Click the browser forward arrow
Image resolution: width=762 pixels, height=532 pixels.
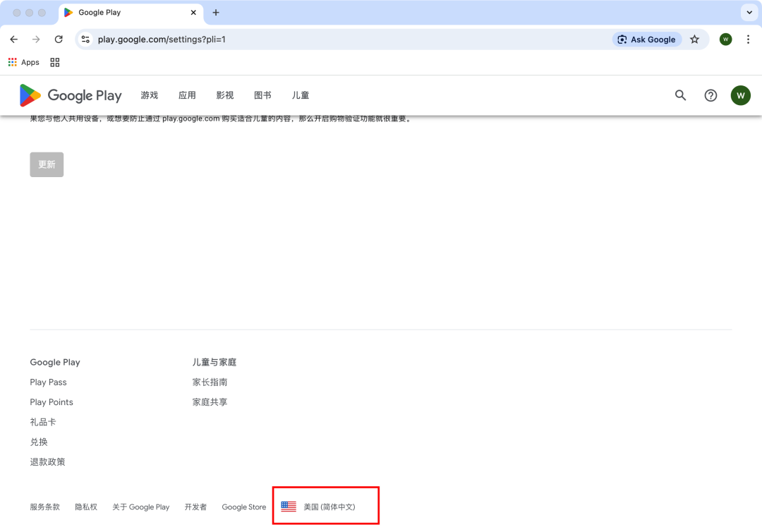tap(36, 40)
